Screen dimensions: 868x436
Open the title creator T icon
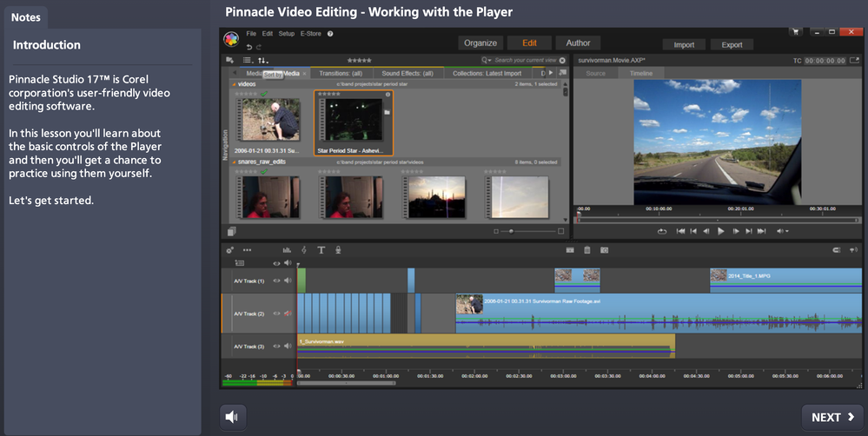pos(321,250)
